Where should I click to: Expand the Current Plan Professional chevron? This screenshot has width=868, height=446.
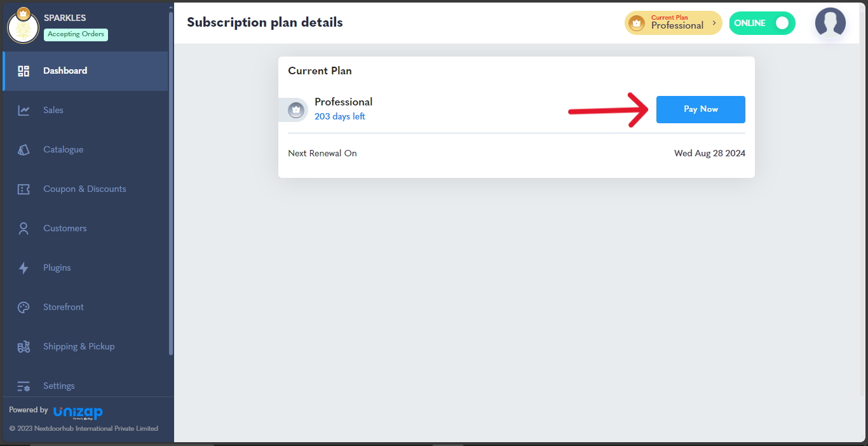tap(714, 23)
